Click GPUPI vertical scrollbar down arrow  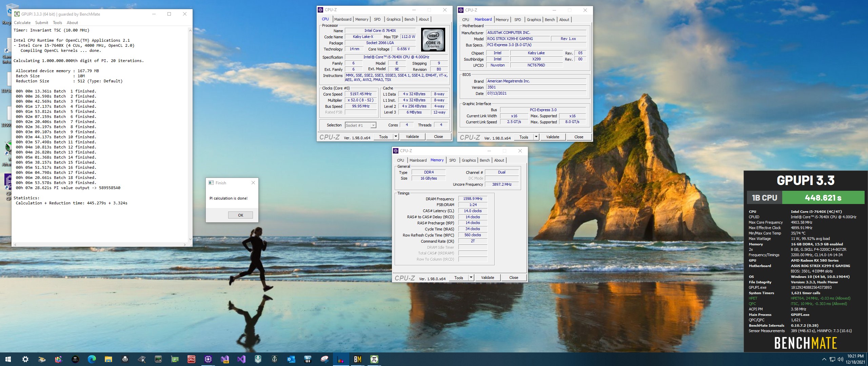[x=190, y=239]
